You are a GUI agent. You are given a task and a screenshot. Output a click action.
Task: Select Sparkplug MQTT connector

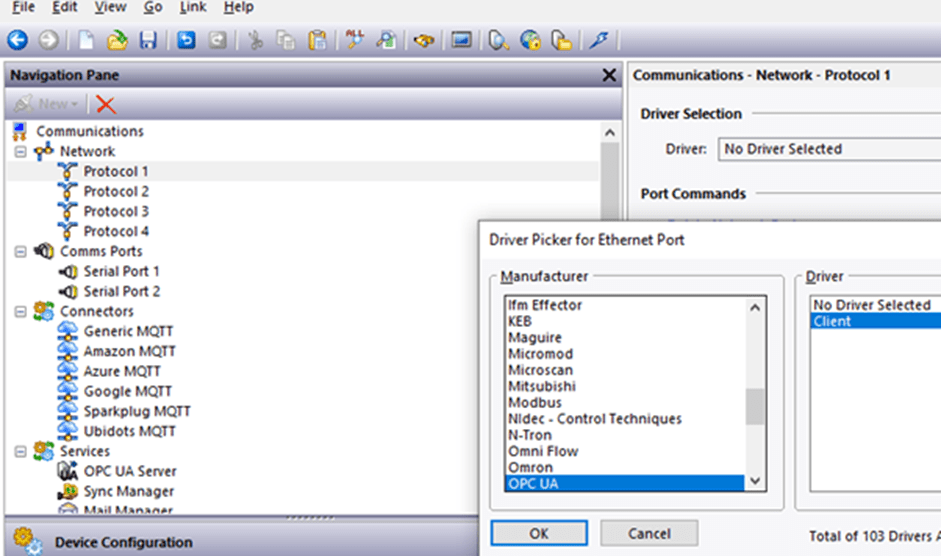pos(137,411)
